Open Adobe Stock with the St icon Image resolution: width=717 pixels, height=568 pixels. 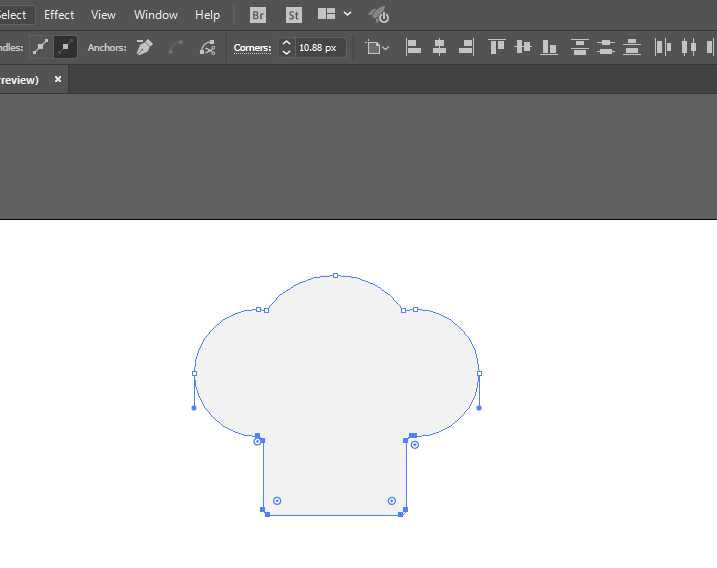[x=293, y=15]
